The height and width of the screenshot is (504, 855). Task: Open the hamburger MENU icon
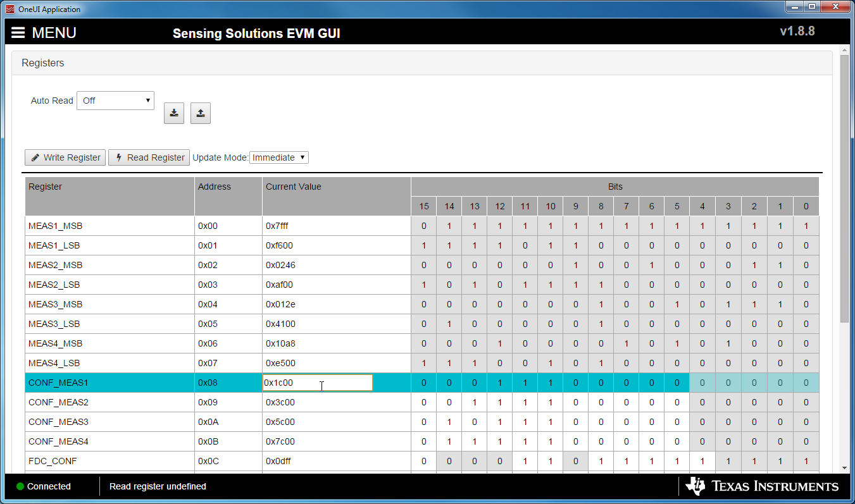coord(18,32)
